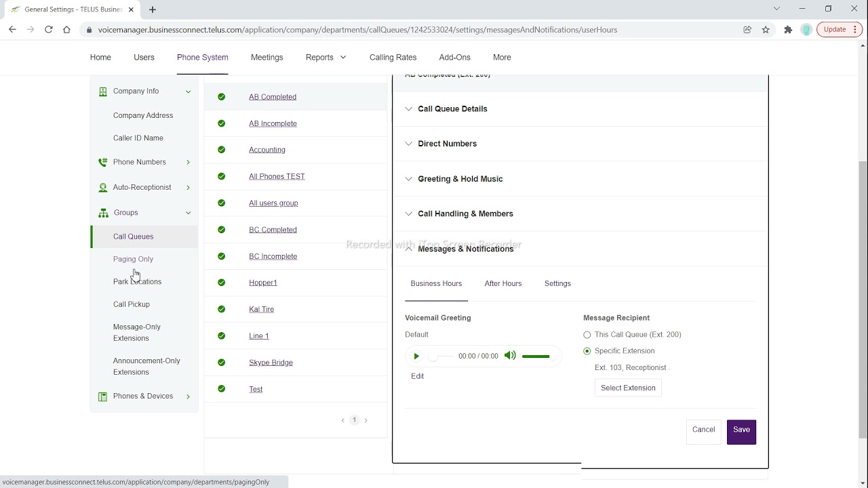Click green status check beside Accounting
Image resolution: width=868 pixels, height=488 pixels.
[x=221, y=150]
